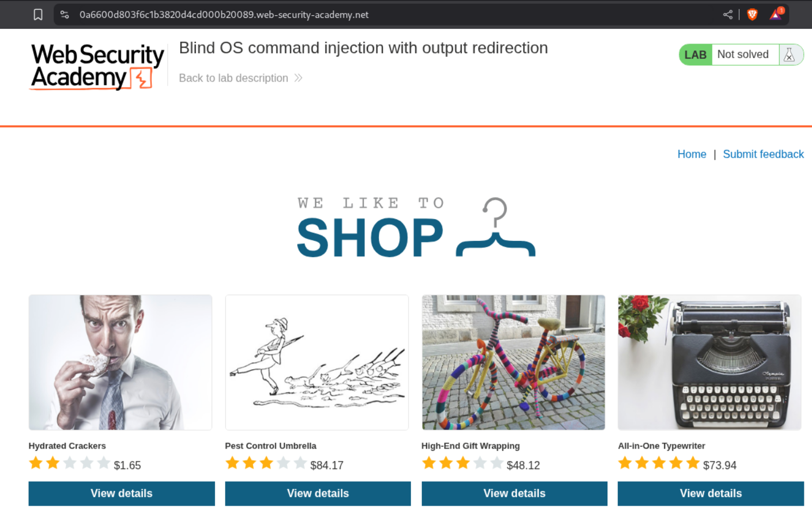
Task: Click the Hydrated Crackers product image
Action: tap(120, 362)
